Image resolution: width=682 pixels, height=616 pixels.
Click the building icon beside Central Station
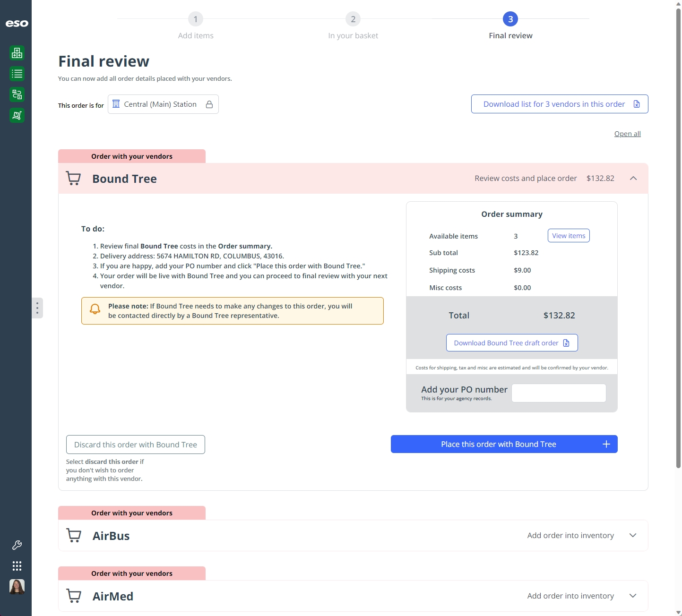[x=116, y=104]
